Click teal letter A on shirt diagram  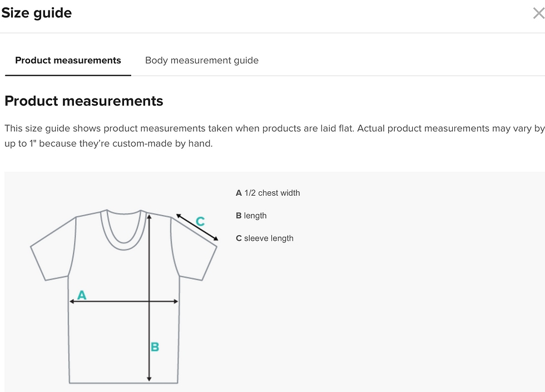tap(82, 295)
